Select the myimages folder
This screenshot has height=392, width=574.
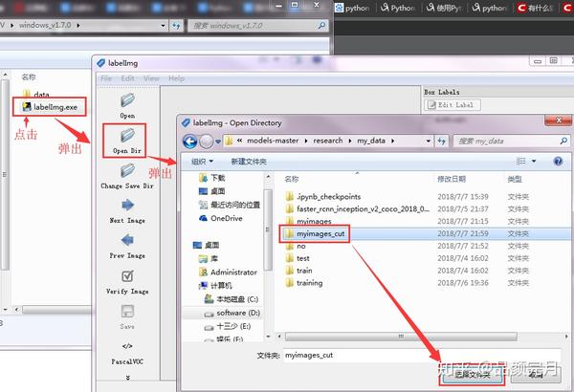(308, 221)
